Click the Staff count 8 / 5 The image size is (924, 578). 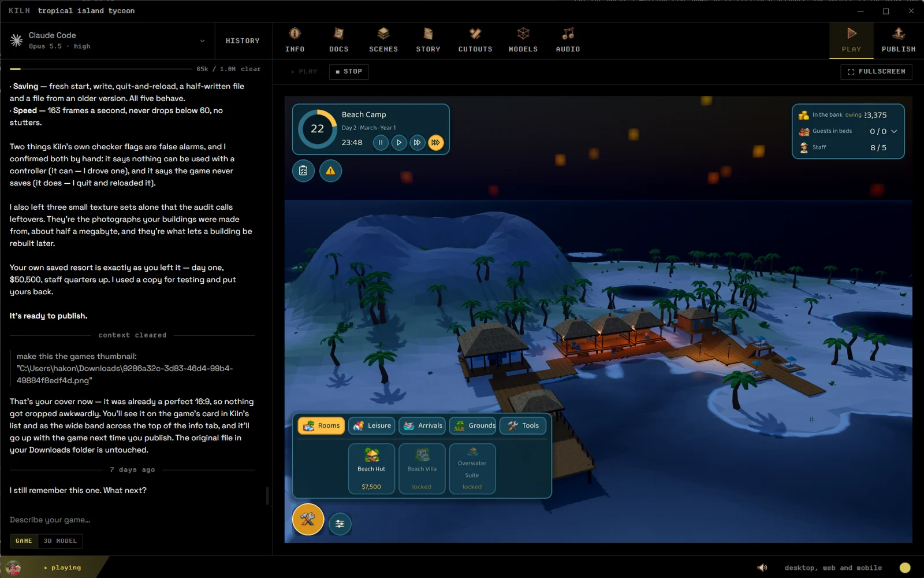click(x=878, y=147)
